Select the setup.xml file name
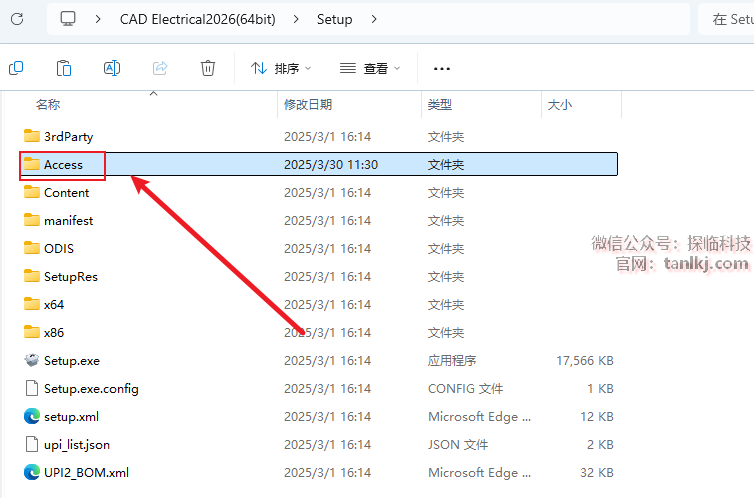Screen dimensions: 754x498 pos(71,416)
